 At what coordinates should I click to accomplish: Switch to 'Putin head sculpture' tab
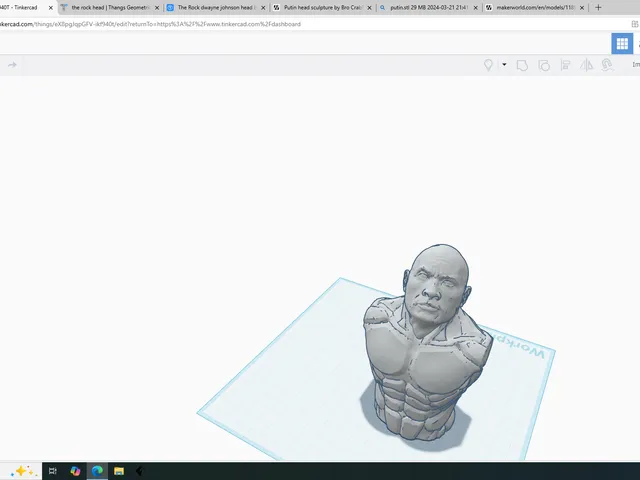(x=322, y=7)
